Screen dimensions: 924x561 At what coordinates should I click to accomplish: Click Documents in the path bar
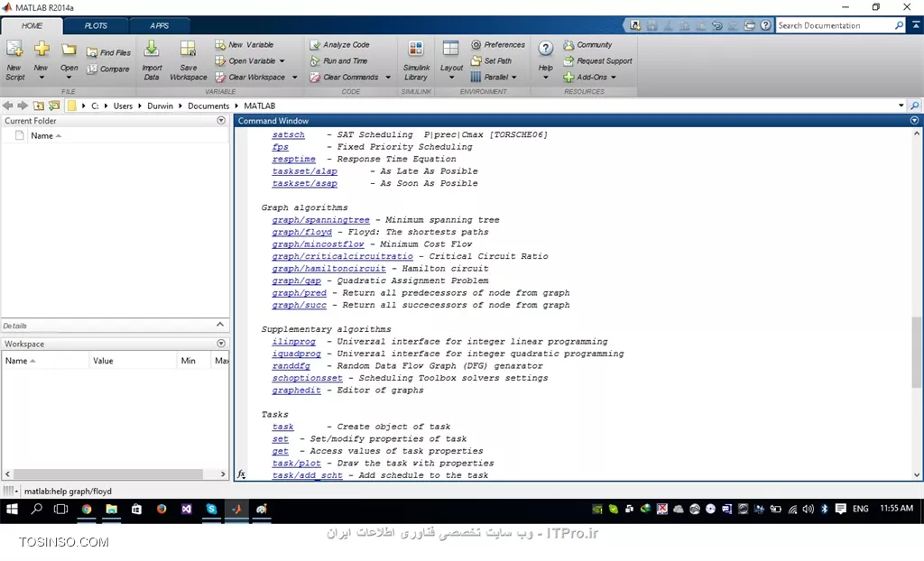[208, 106]
